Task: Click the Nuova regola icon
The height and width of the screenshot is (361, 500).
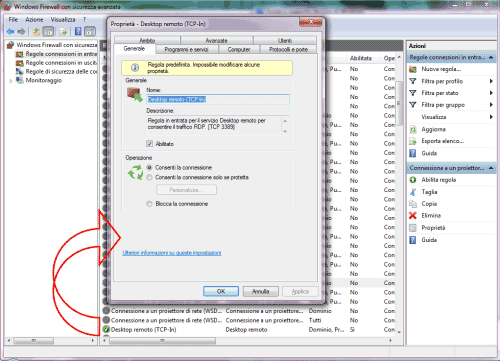Action: [413, 69]
